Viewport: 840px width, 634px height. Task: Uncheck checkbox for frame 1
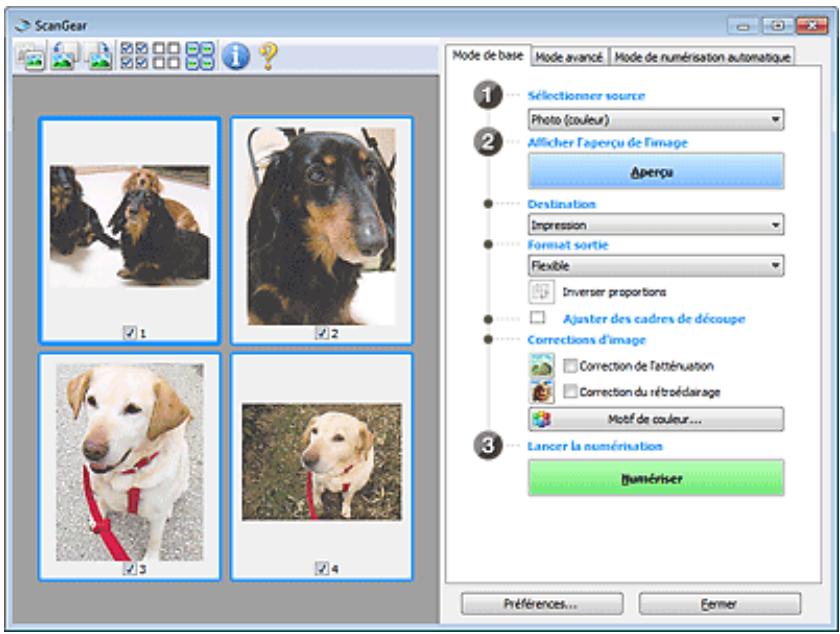coord(130,333)
